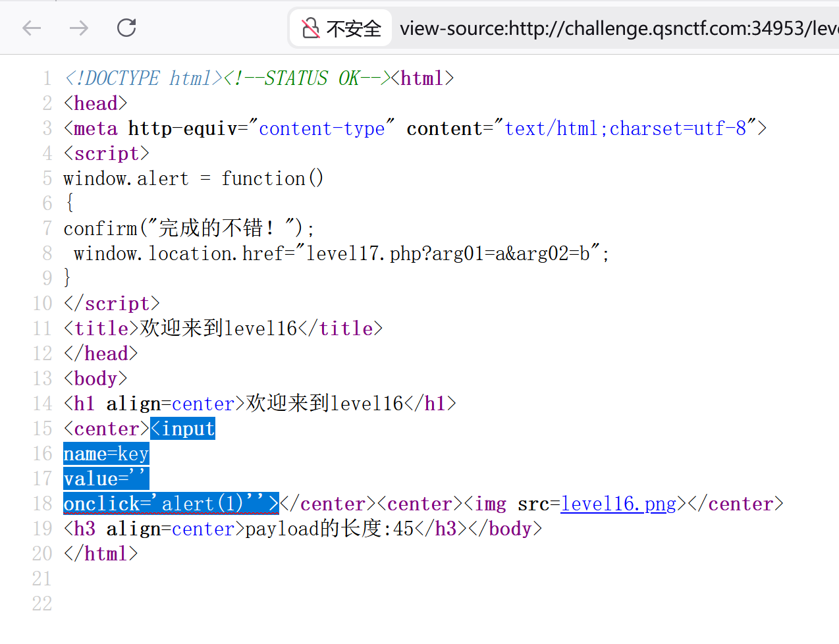
Task: Open the 不安全 site information chip
Action: pos(342,28)
